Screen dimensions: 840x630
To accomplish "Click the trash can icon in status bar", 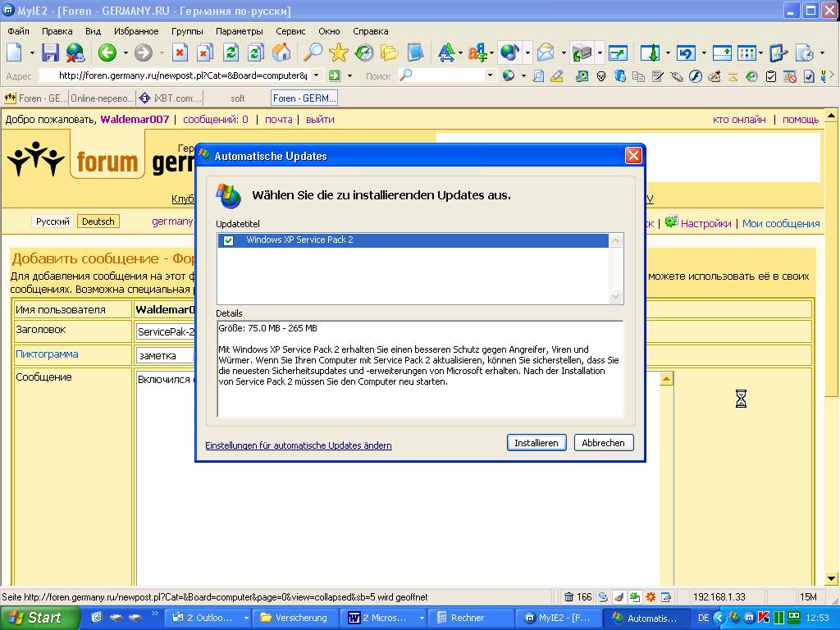I will [x=568, y=597].
